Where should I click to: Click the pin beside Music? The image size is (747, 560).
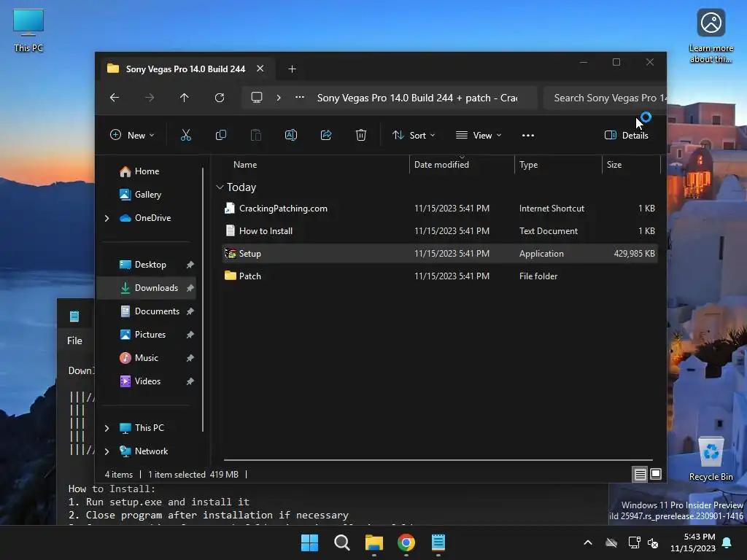[190, 357]
